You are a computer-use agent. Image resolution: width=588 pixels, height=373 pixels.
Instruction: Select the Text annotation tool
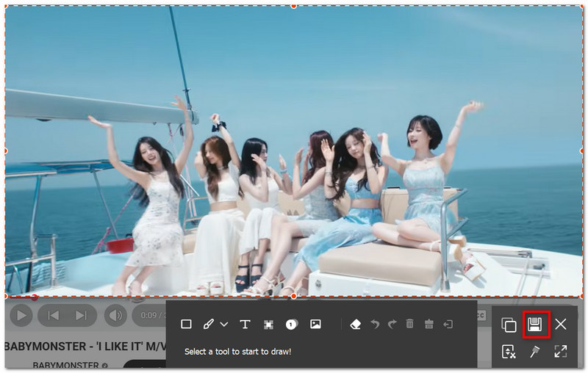tap(245, 325)
